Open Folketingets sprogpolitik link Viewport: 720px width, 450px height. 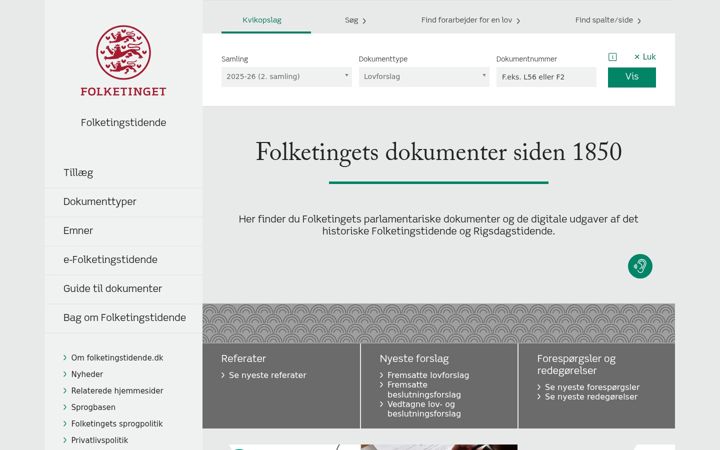pyautogui.click(x=117, y=424)
